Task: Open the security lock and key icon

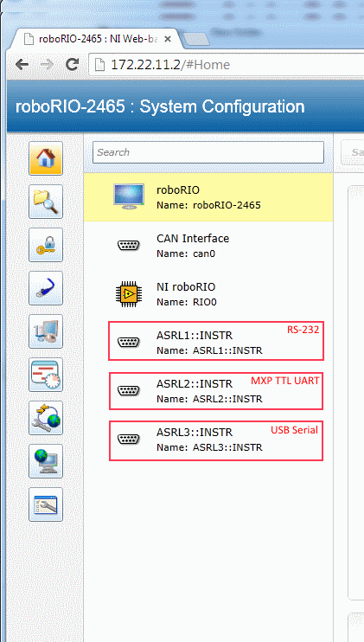Action: (x=46, y=245)
